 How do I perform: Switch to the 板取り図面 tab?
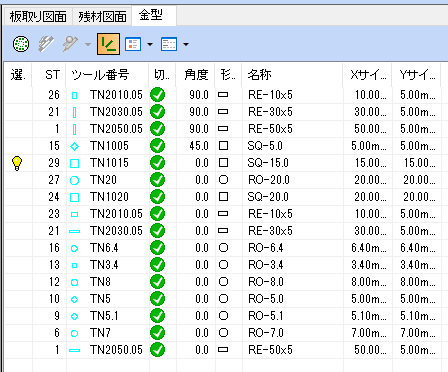pyautogui.click(x=38, y=16)
